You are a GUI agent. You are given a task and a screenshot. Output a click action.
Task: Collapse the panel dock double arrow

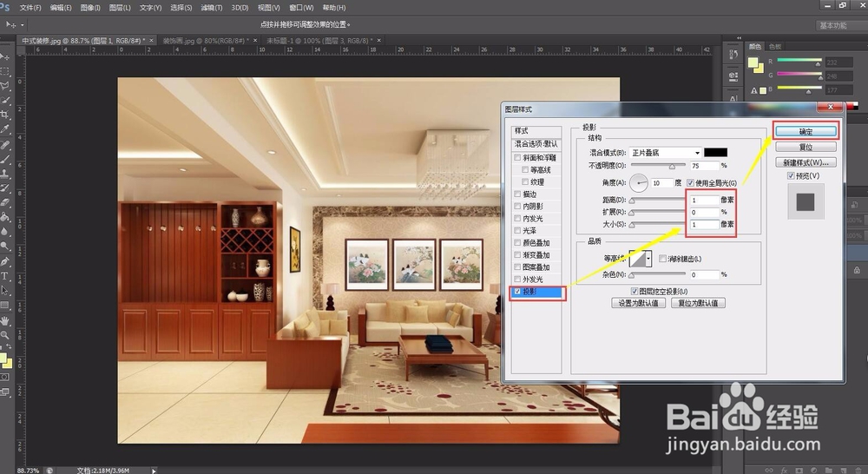click(739, 37)
